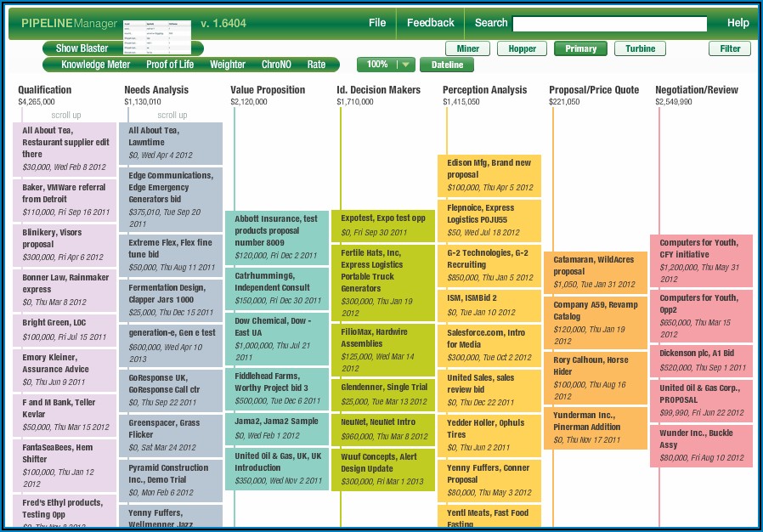
Task: Click scroll up in the Qualification column
Action: 65,115
